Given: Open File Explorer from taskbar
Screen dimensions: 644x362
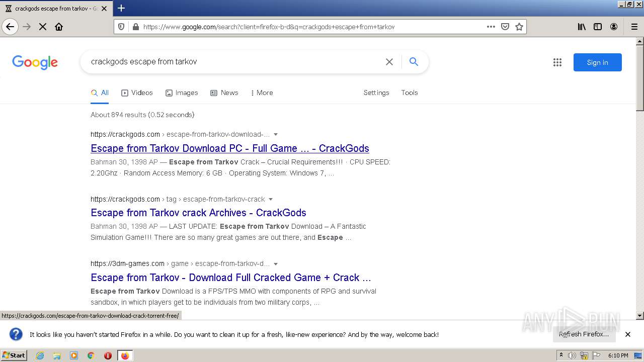Looking at the screenshot, I should tap(57, 355).
